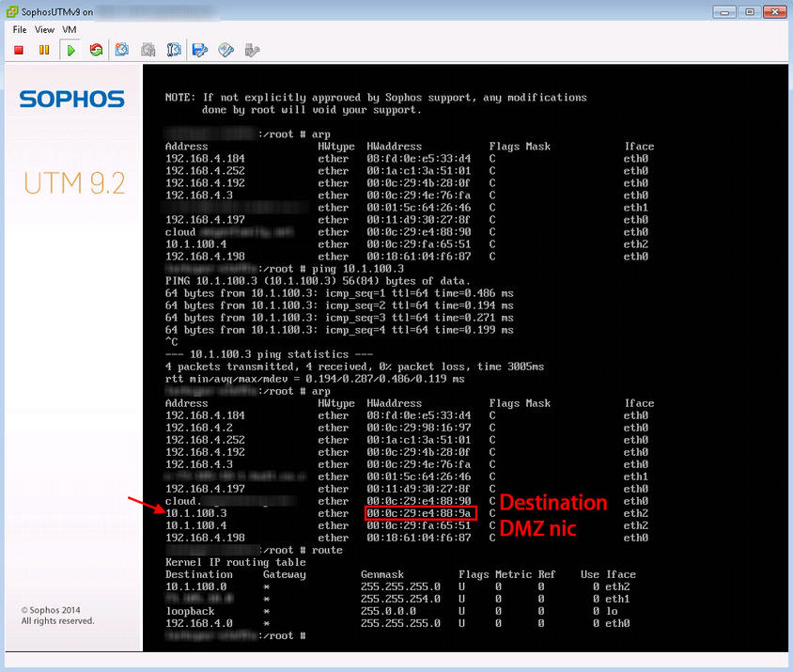The image size is (793, 672).
Task: Select the ping reply with icmp_seq=1
Action: click(339, 293)
